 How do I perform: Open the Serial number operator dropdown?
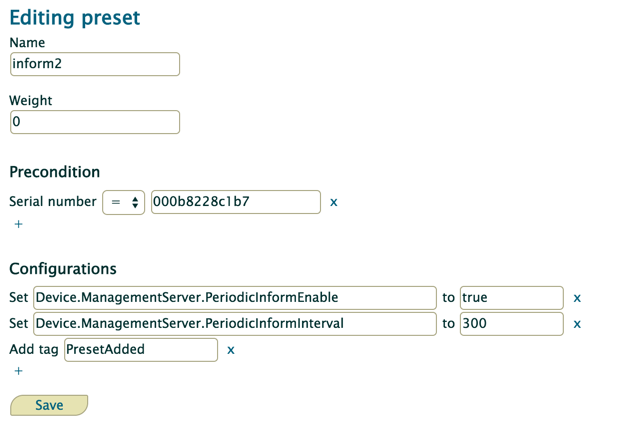(124, 202)
